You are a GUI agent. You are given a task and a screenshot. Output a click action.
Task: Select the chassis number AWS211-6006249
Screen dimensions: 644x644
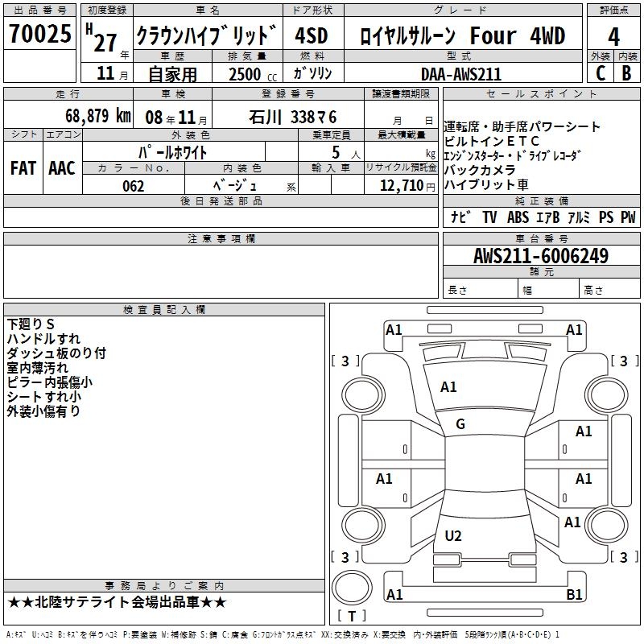[540, 256]
